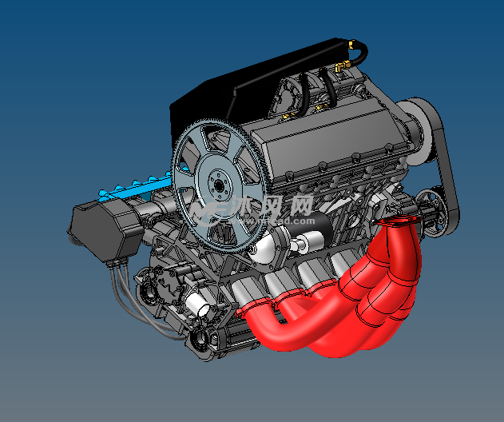
Task: Click the white cylindrical port at lower left
Action: pyautogui.click(x=197, y=303)
